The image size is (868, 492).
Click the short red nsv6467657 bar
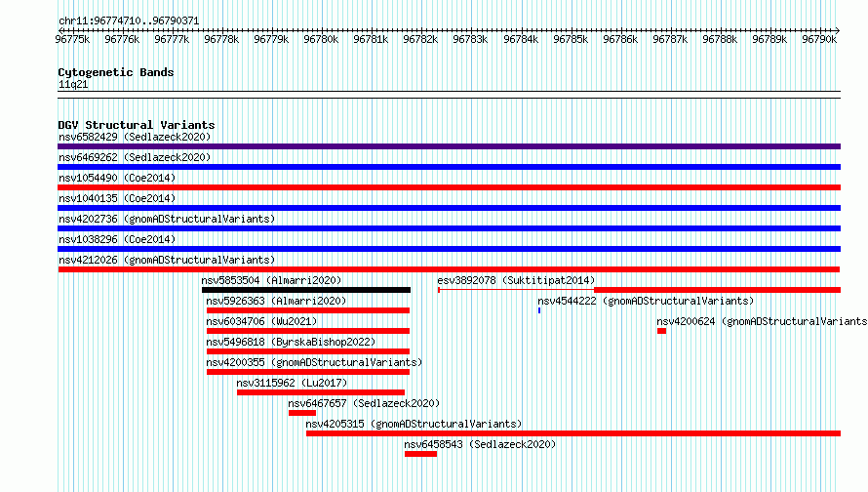pyautogui.click(x=302, y=413)
